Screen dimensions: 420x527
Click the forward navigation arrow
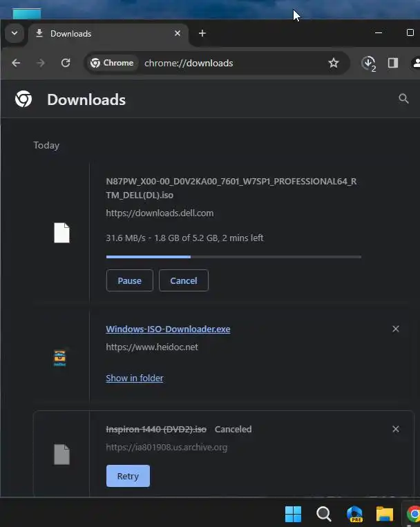coord(41,63)
